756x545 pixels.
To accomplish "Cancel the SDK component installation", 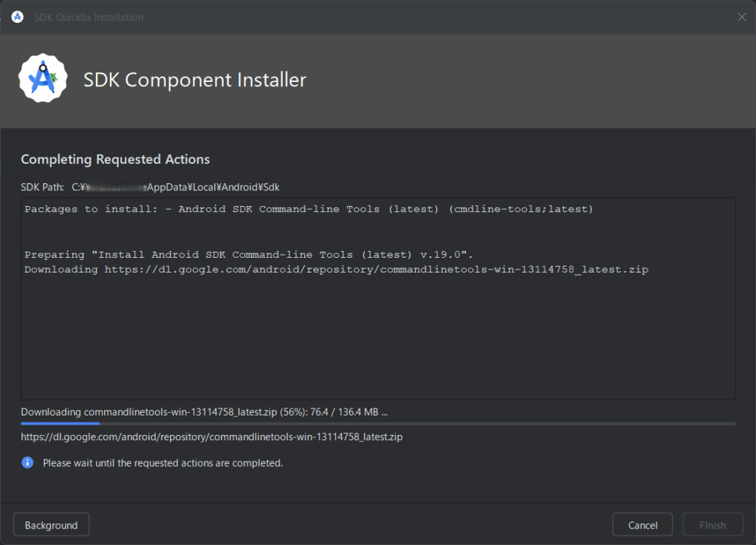I will tap(642, 525).
